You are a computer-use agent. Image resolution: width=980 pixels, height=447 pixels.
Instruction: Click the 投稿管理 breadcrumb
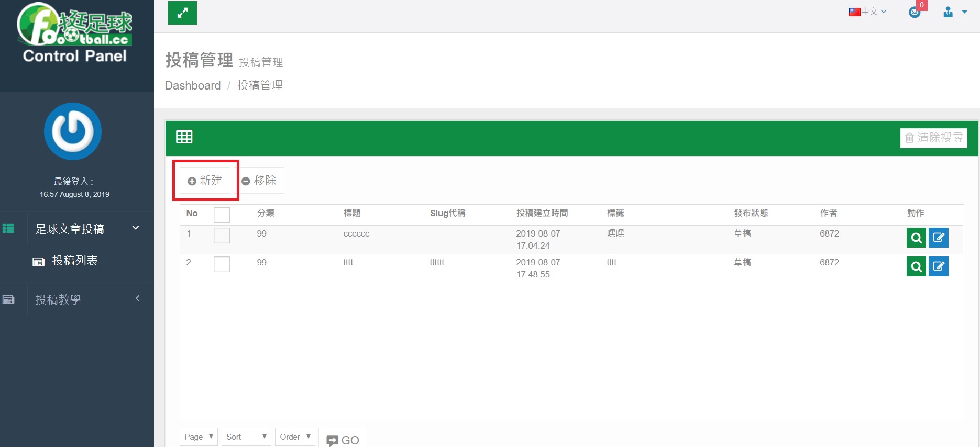tap(260, 85)
